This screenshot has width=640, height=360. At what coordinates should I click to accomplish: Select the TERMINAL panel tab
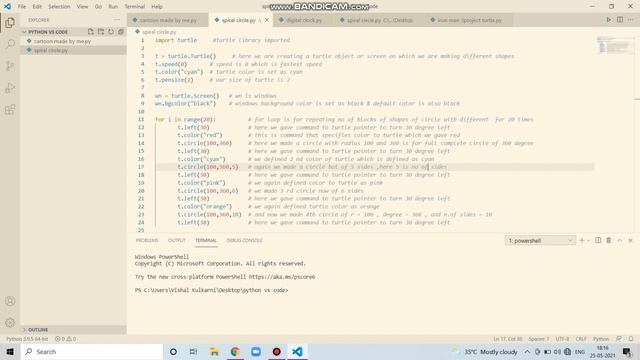click(x=206, y=240)
